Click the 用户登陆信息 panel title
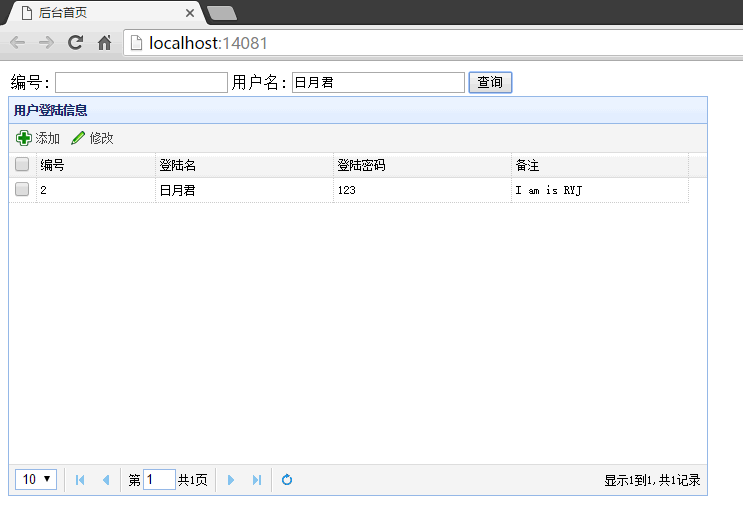 [x=50, y=110]
